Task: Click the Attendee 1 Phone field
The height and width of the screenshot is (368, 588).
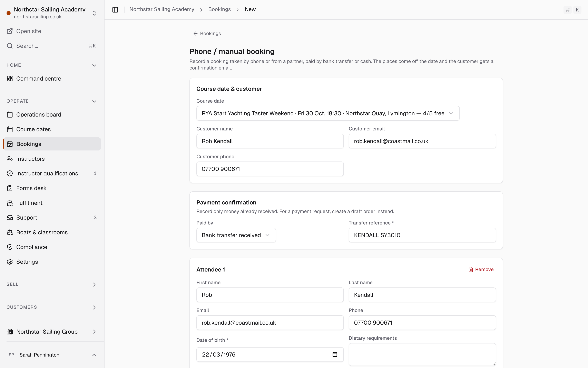Action: click(422, 323)
